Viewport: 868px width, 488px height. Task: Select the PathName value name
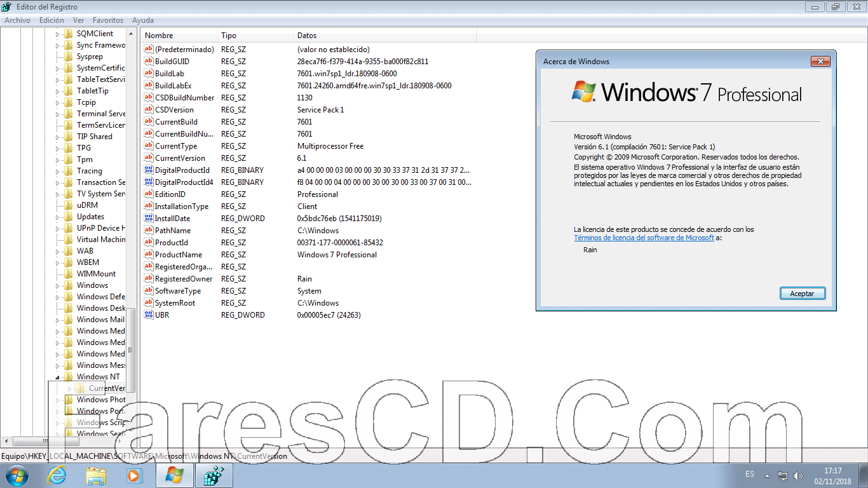(x=173, y=231)
